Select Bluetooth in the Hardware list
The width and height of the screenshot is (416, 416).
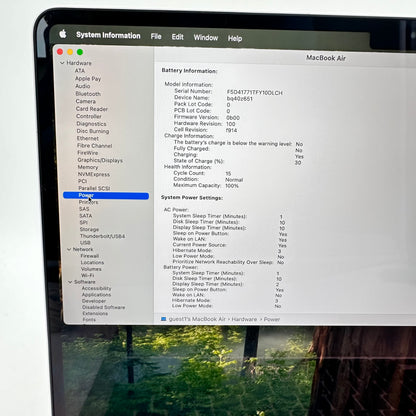pos(88,94)
